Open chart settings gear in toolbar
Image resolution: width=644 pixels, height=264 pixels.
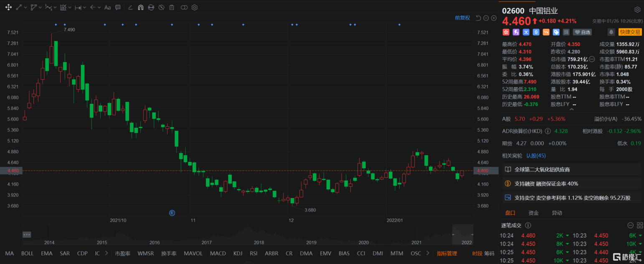coord(195,8)
